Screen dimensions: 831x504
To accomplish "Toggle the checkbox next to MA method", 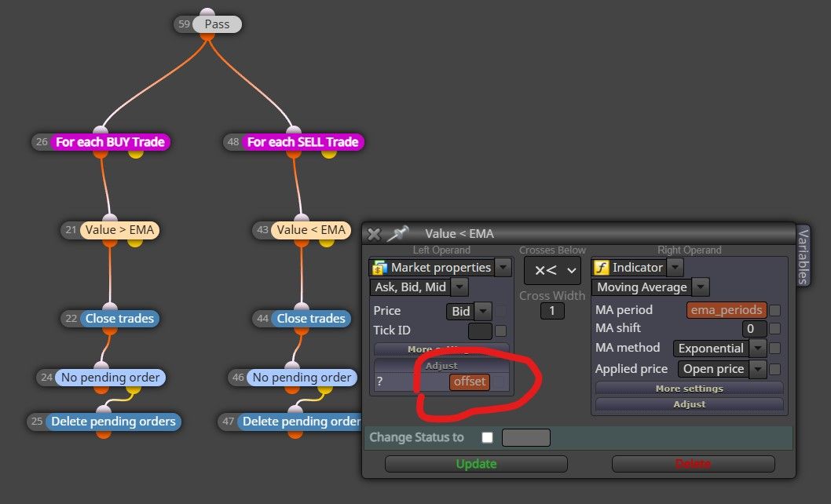I will [x=774, y=349].
